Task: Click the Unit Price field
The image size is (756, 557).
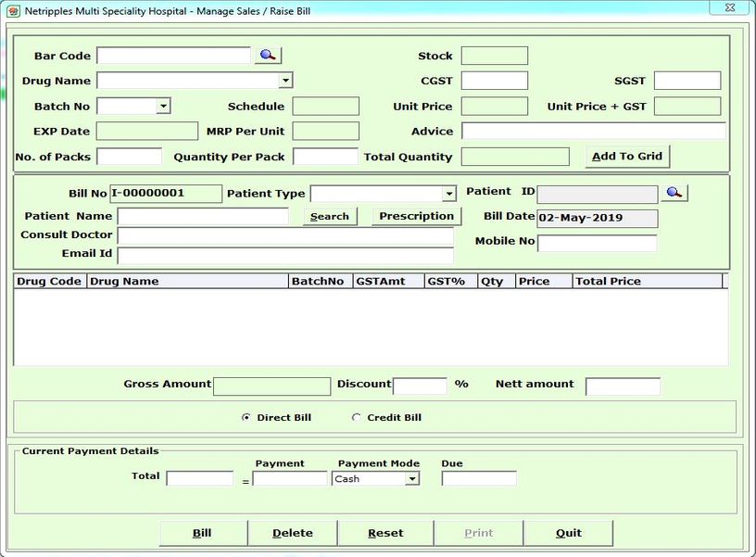Action: pos(494,106)
